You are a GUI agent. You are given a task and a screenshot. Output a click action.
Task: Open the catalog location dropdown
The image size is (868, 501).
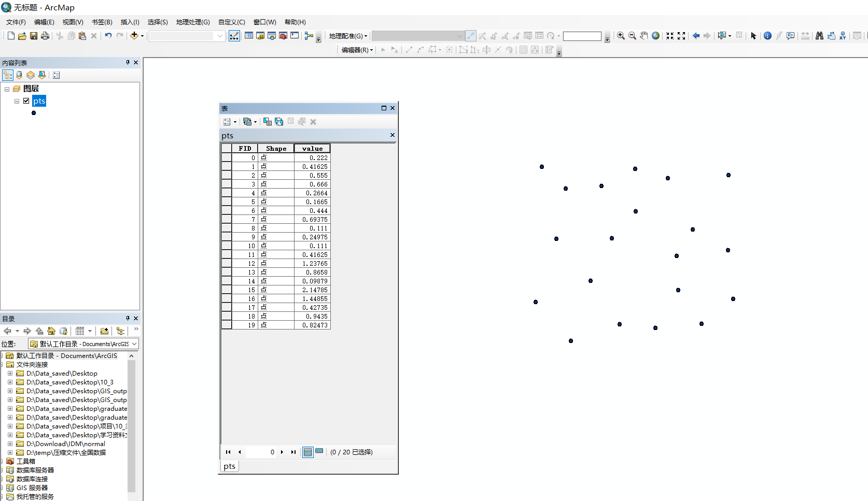134,344
